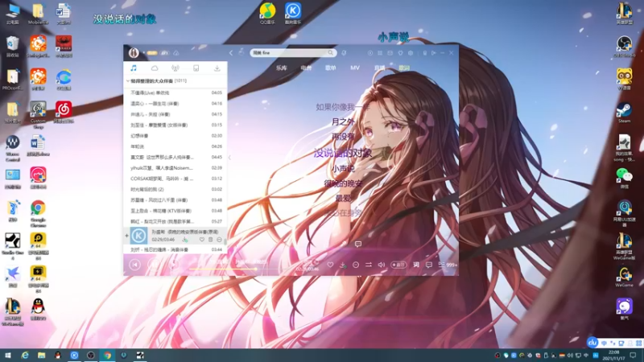Open comments icon in bottom bar

[x=429, y=265]
